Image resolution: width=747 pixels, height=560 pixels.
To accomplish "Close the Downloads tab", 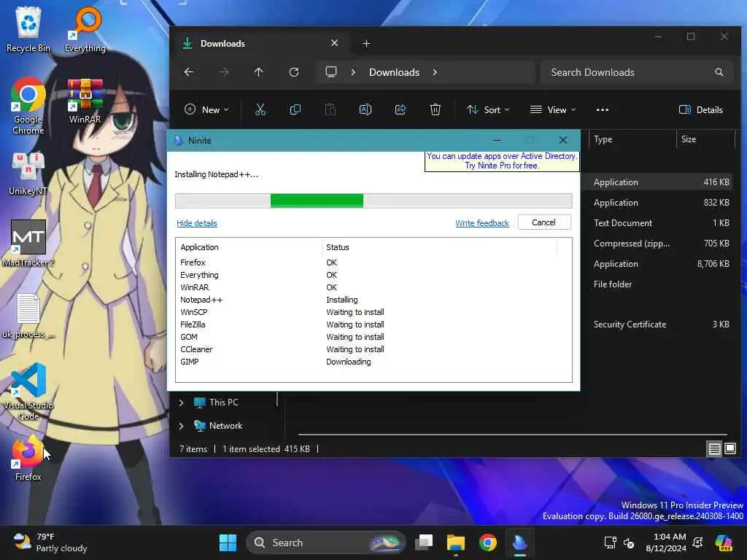I will 334,43.
